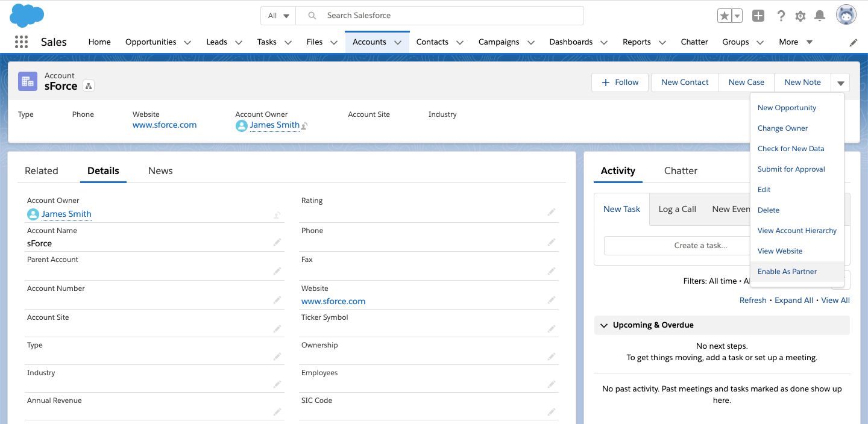Switch to the Related tab

point(42,171)
